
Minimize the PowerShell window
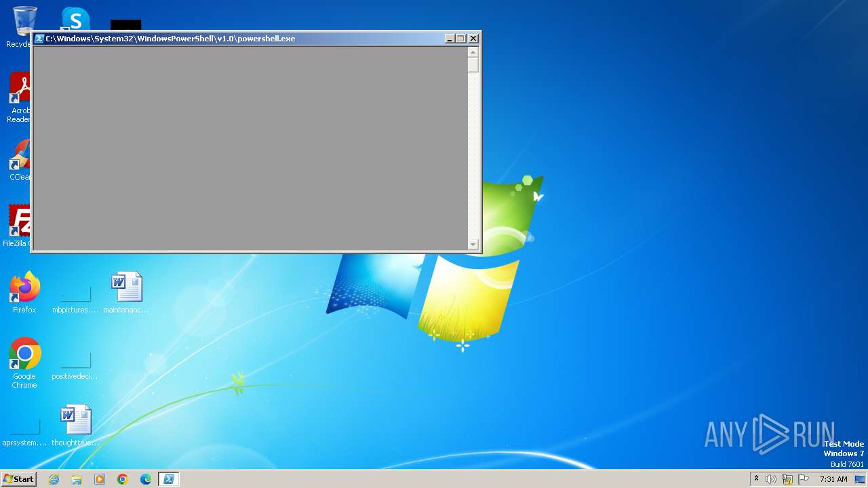450,39
